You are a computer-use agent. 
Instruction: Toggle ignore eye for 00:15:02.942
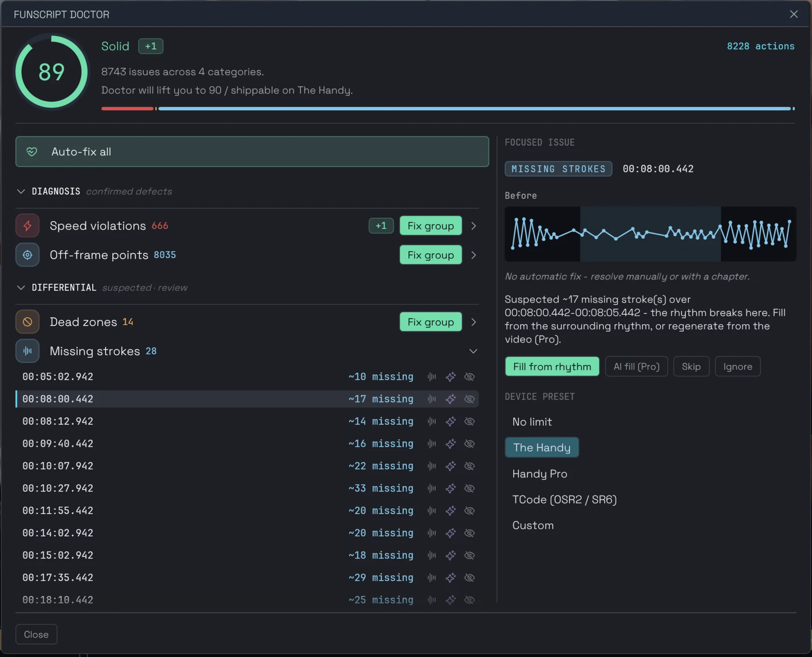470,555
